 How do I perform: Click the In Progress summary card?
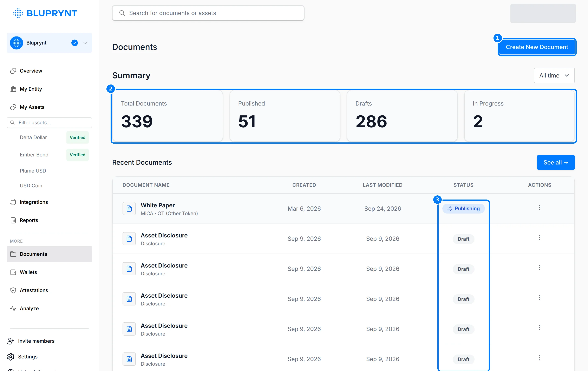519,116
